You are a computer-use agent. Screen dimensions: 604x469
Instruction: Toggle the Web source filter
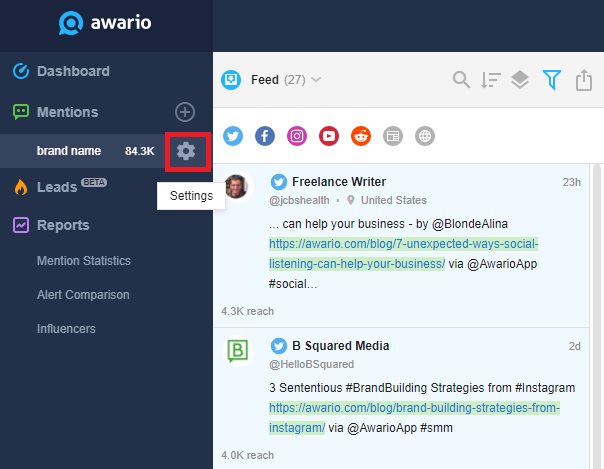coord(425,136)
